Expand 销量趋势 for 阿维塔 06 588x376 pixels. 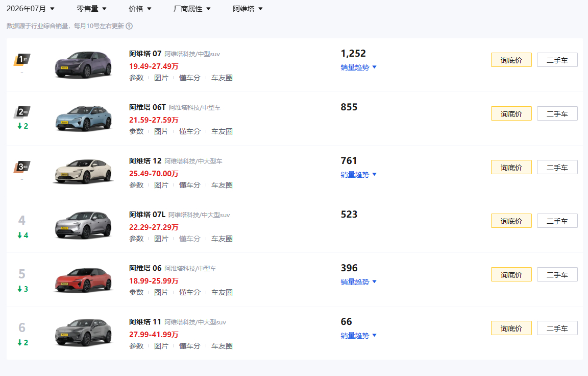click(358, 282)
